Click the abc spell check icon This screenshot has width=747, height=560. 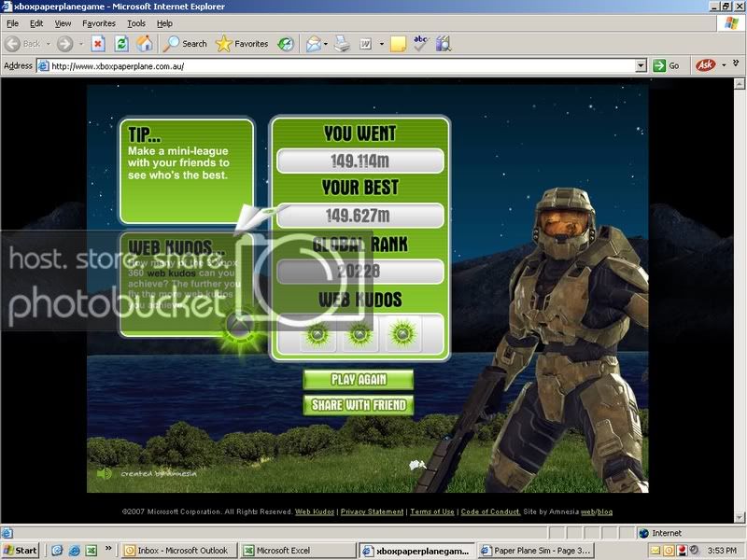(x=420, y=43)
